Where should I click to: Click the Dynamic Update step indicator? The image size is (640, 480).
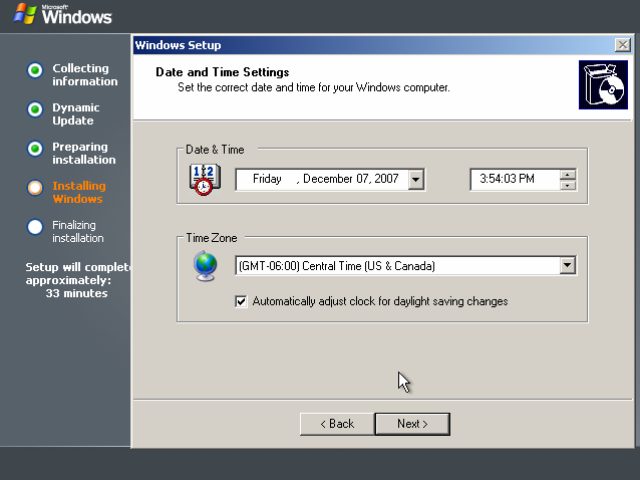[x=35, y=109]
